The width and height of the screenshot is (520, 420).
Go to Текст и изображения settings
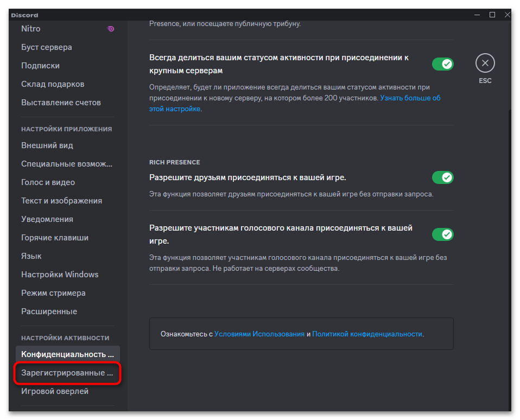tap(68, 201)
